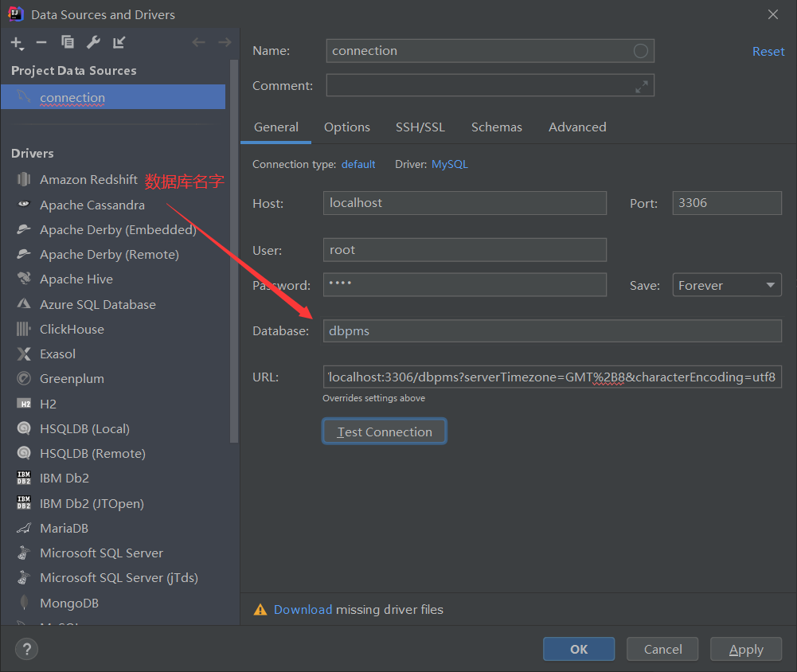797x672 pixels.
Task: Click the Host field showing localhost
Action: (464, 203)
